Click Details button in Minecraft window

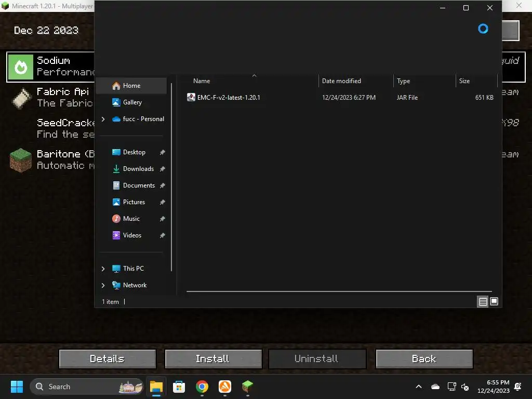(107, 359)
